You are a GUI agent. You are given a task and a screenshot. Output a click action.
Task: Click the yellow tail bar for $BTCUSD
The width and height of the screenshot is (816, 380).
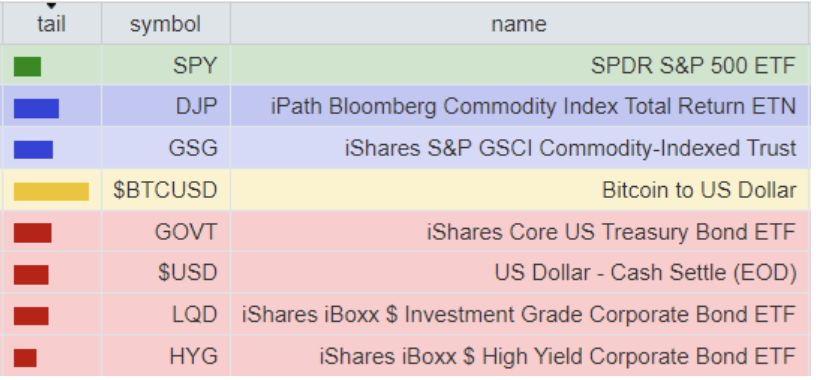click(x=51, y=192)
